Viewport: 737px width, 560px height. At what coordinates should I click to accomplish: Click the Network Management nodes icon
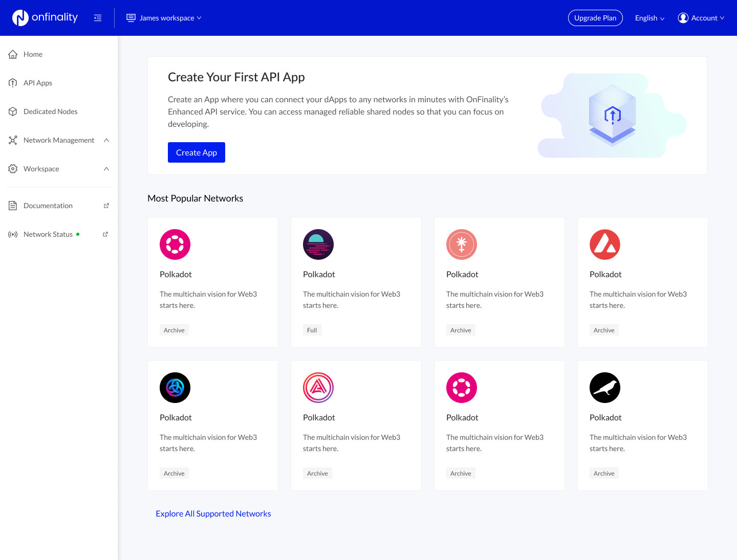pyautogui.click(x=13, y=140)
